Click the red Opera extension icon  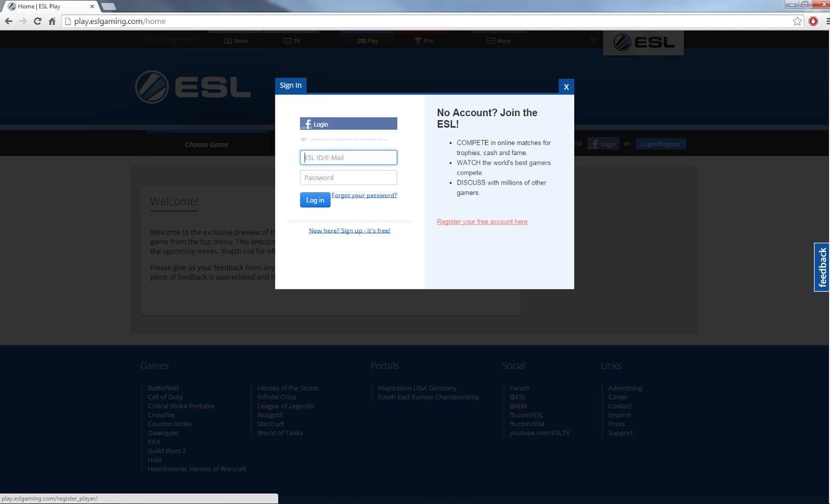[x=813, y=21]
